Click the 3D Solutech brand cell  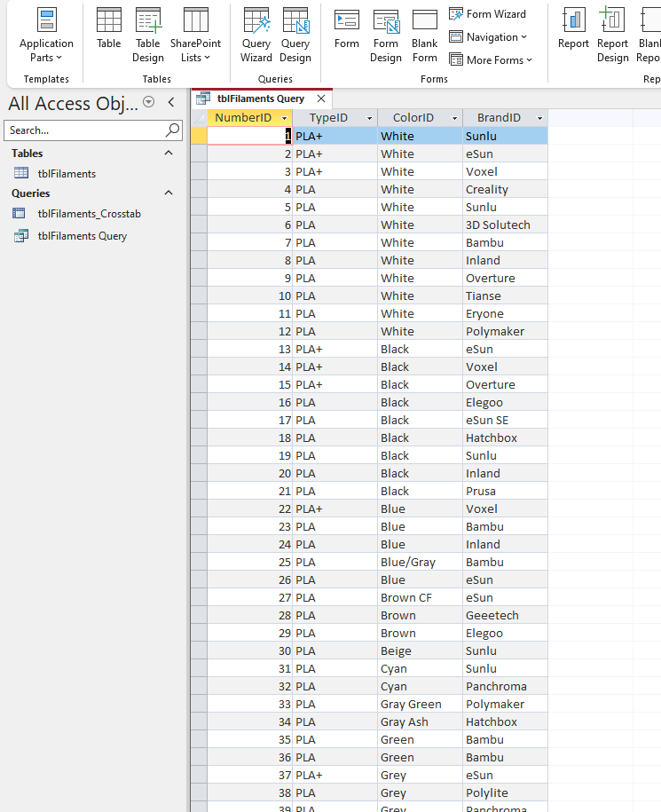coord(505,225)
